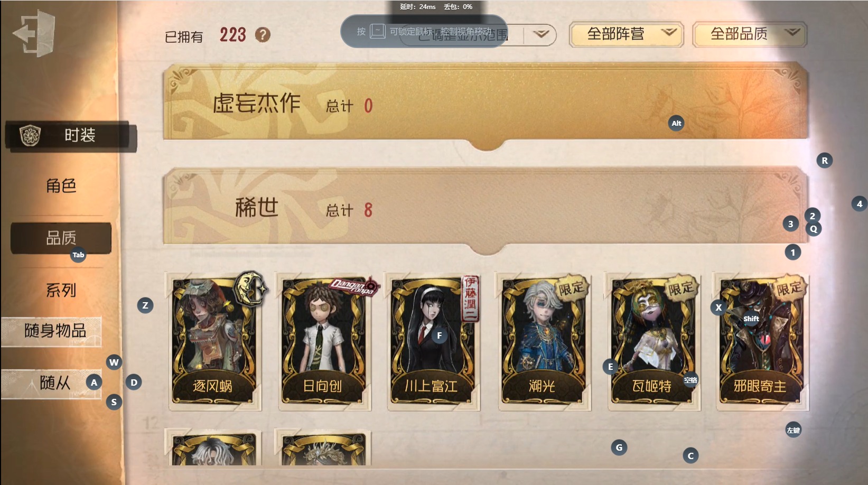Screen dimensions: 868x485
Task: Click the 限定 tag on 邪眼寄主 card
Action: pos(789,288)
